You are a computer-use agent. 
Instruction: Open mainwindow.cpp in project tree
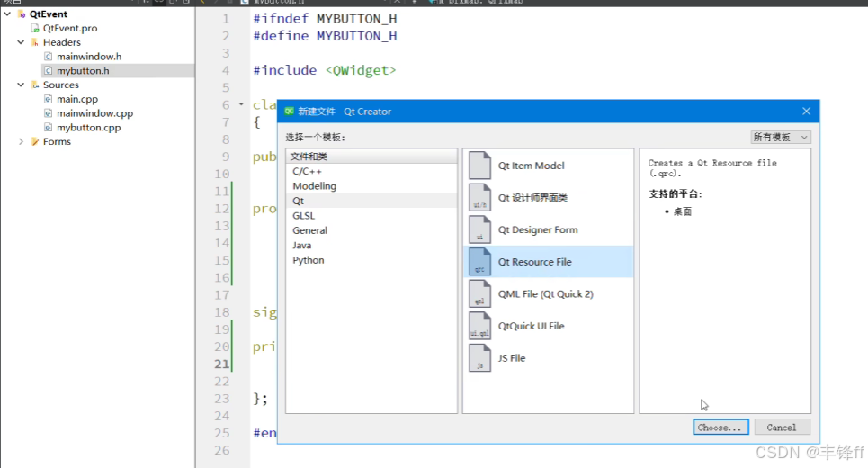[94, 113]
